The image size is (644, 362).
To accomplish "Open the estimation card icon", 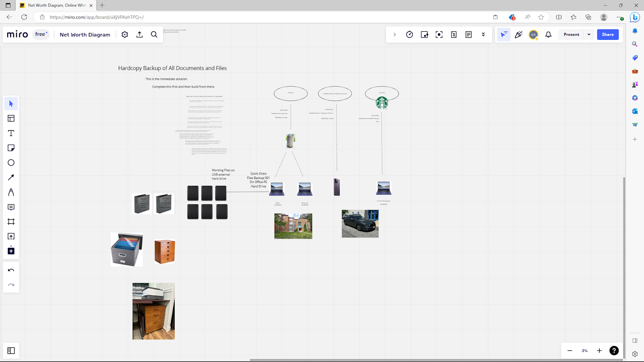I will point(454,35).
